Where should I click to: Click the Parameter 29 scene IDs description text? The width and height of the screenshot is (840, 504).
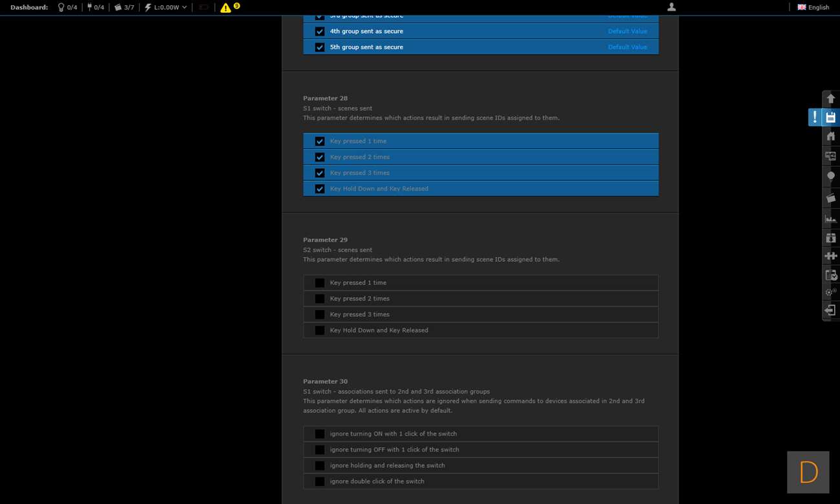pos(431,259)
